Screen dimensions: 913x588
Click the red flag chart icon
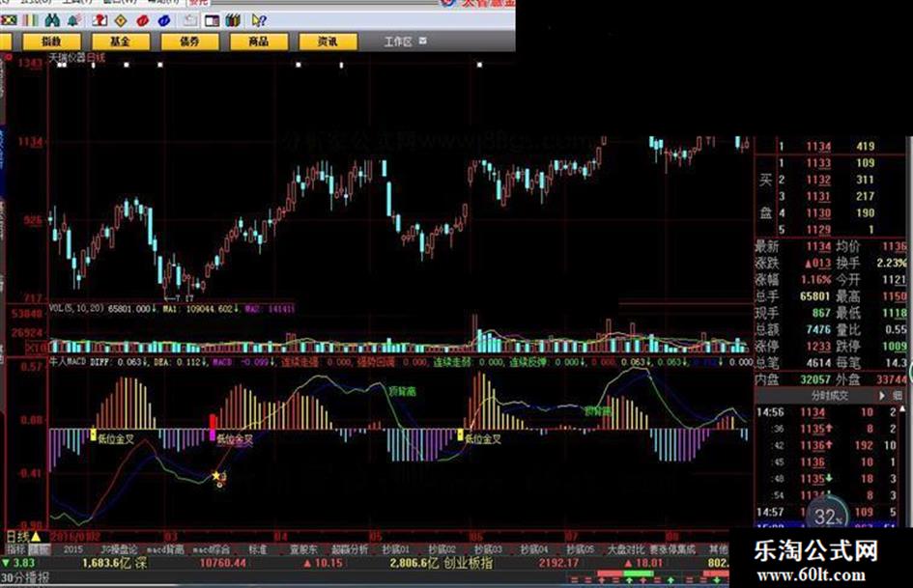(100, 20)
